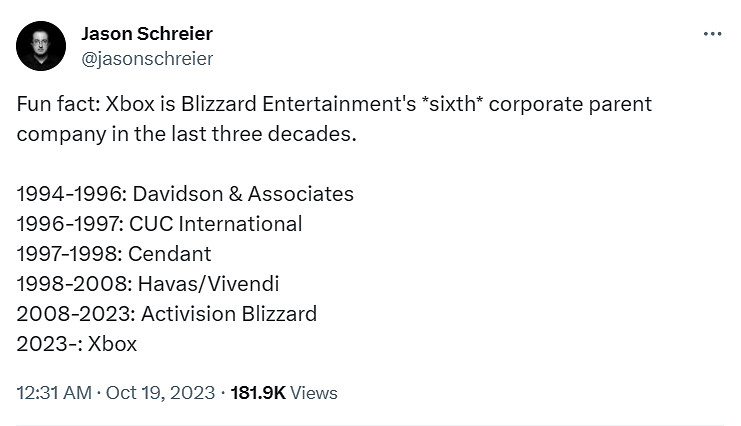Click the Davidson & Associates line

click(185, 193)
